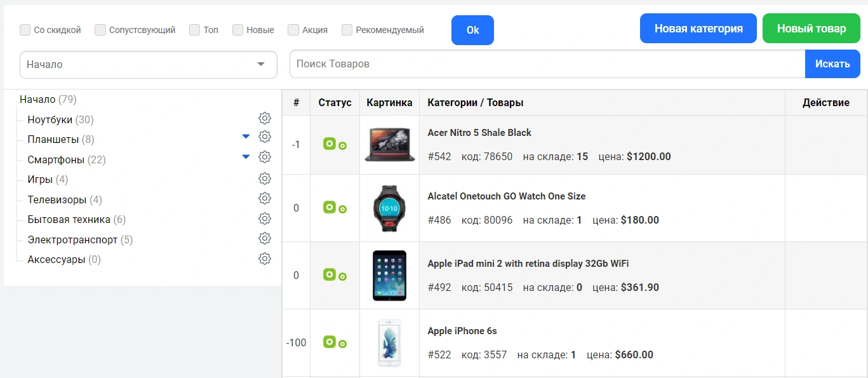This screenshot has height=378, width=868.
Task: Expand the Смартфоны subcategories arrow
Action: click(x=246, y=157)
